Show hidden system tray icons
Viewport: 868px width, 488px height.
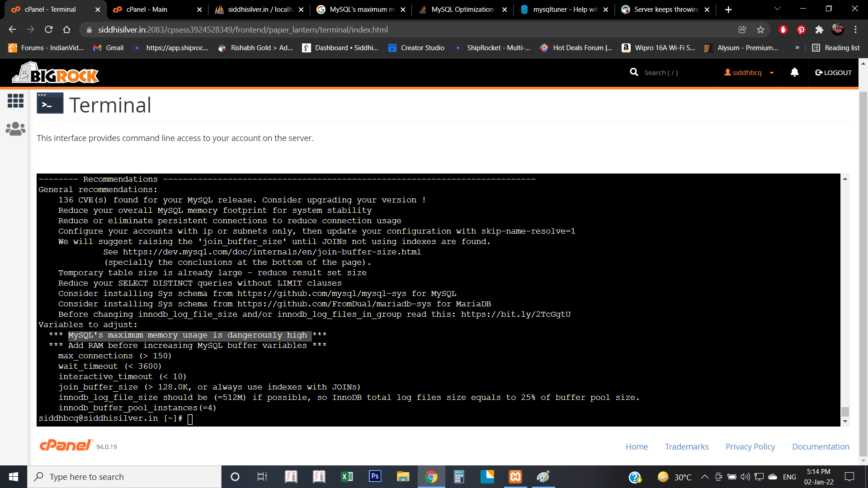(x=704, y=477)
